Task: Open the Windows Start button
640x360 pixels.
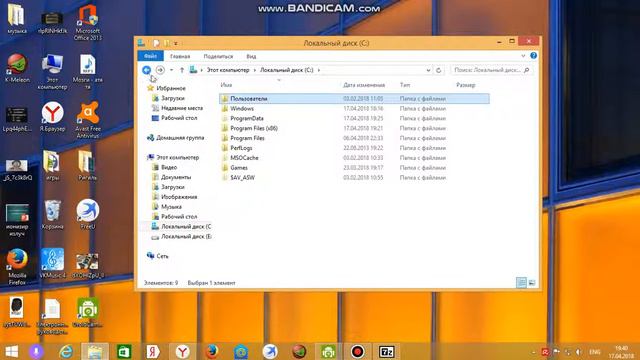Action: (11, 351)
